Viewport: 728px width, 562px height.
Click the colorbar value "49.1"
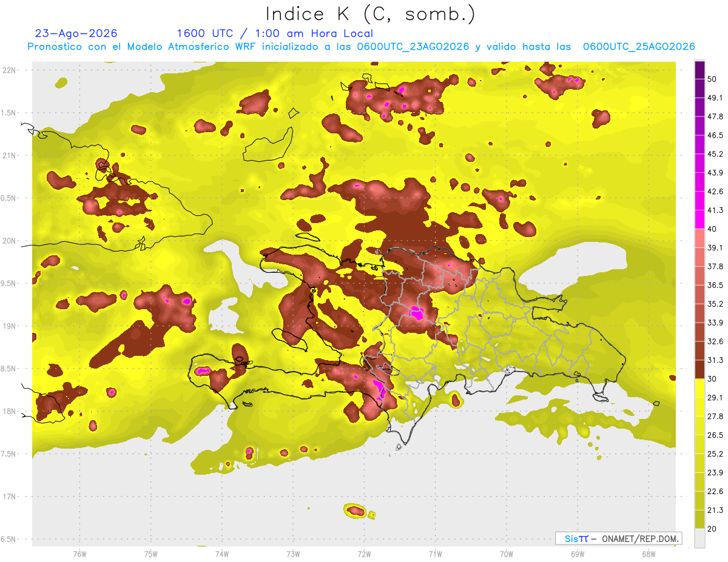click(716, 98)
